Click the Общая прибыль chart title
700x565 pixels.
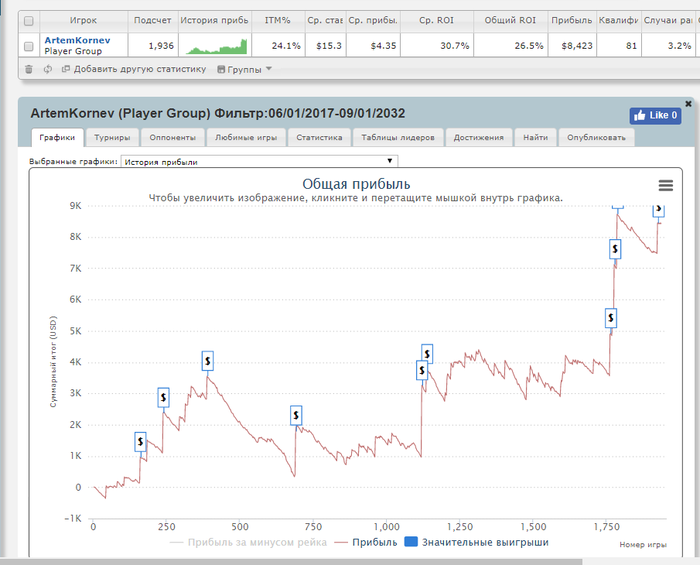[356, 184]
